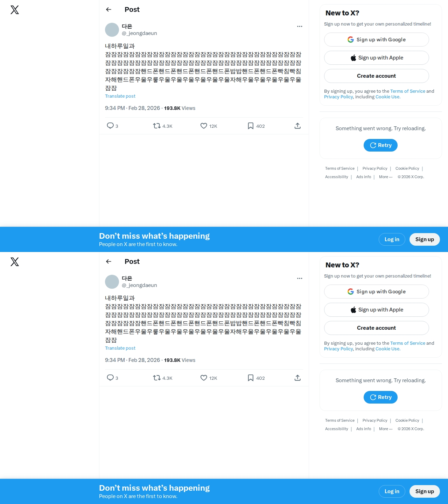Click Sign up with Google in upper panel
Viewport: 448px width, 504px height.
(x=377, y=40)
